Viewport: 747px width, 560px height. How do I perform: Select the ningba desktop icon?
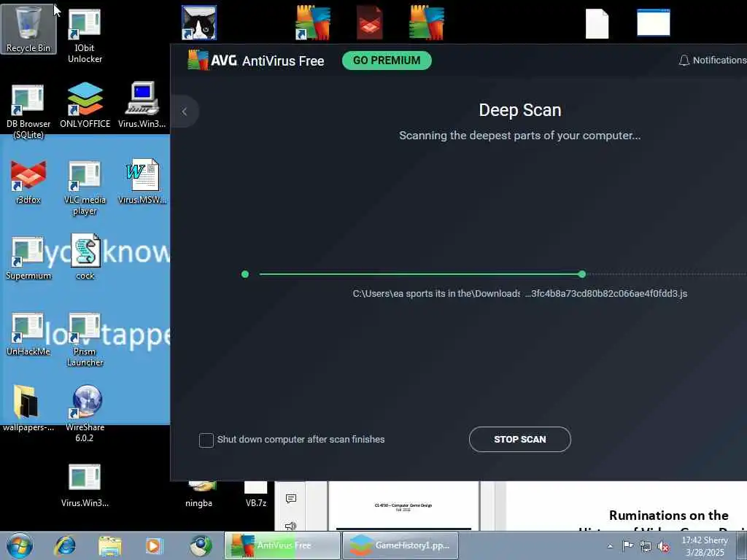[x=199, y=495]
